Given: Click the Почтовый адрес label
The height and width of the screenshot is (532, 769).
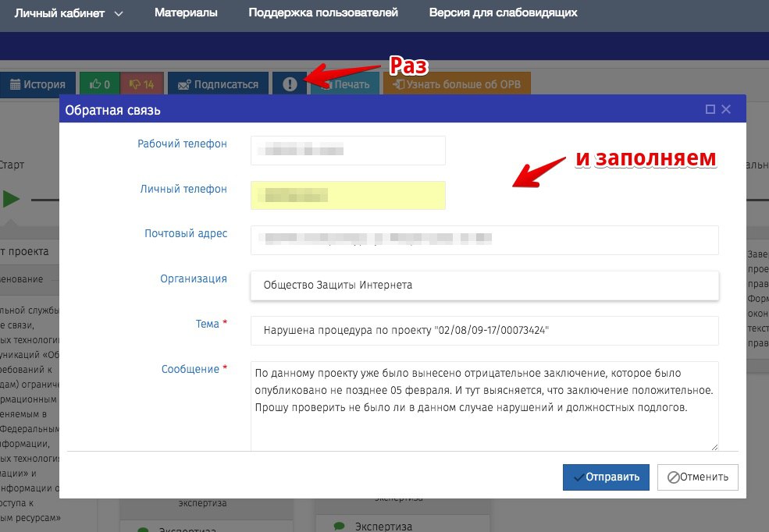Looking at the screenshot, I should tap(185, 234).
